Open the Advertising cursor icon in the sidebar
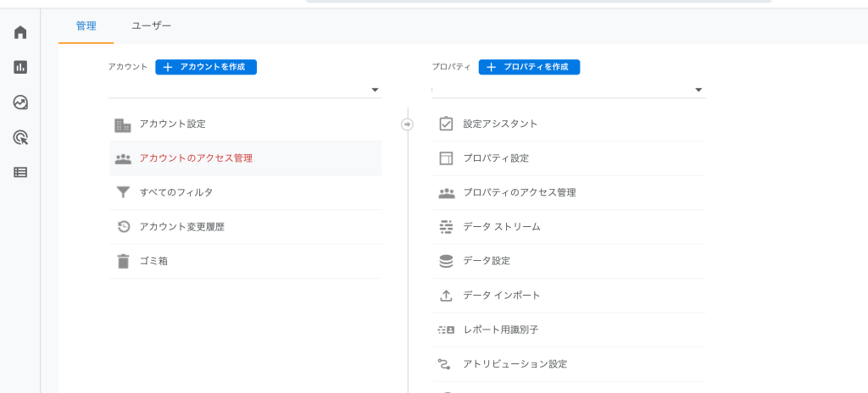868x393 pixels. (20, 137)
